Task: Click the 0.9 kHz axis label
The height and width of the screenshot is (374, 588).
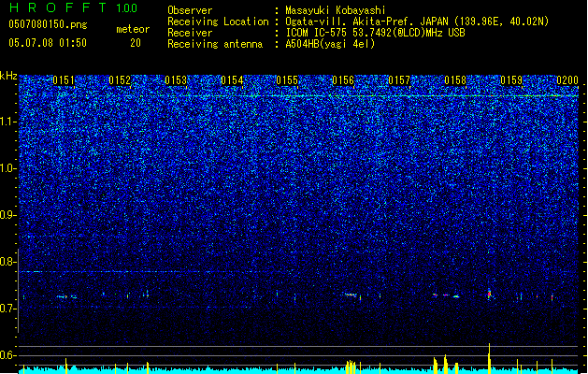Action: coord(8,215)
